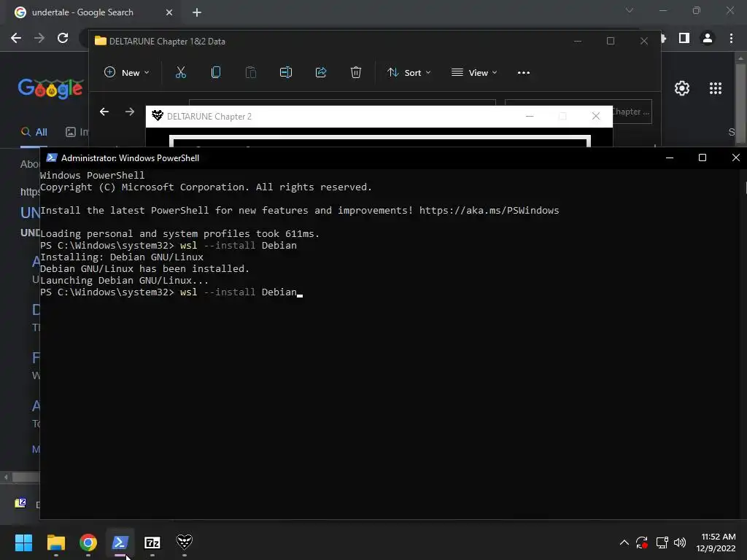747x560 pixels.
Task: Click the DELTARUNE Chapter 2 window title bar
Action: 379,116
